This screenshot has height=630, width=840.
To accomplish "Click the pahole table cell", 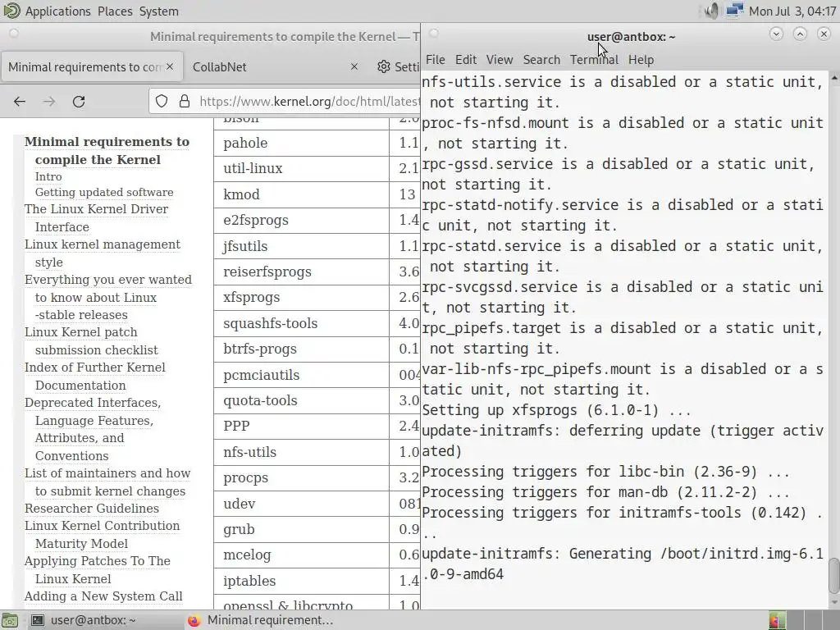I will pyautogui.click(x=301, y=143).
